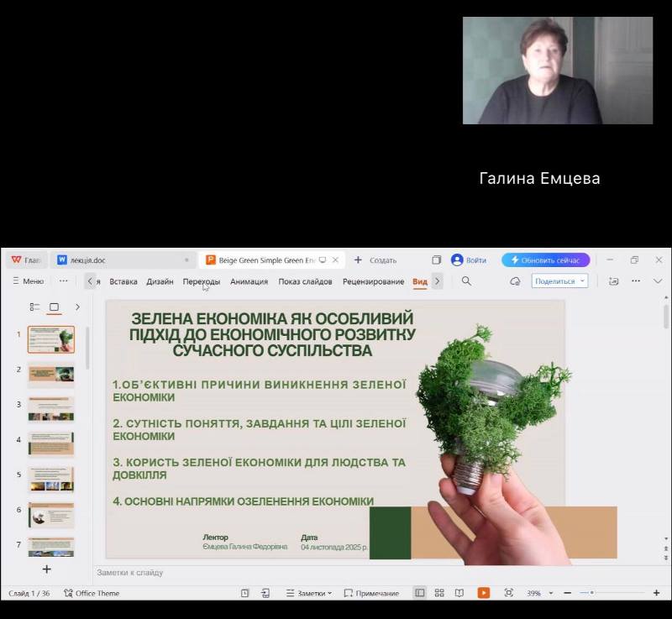Close the Beige Green Simple presentation tab

335,260
